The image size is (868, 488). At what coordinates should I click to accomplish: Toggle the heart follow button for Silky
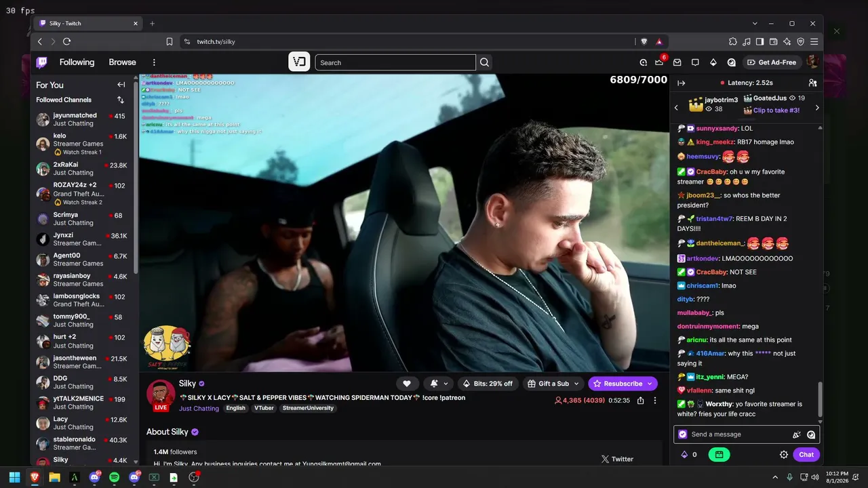coord(407,384)
